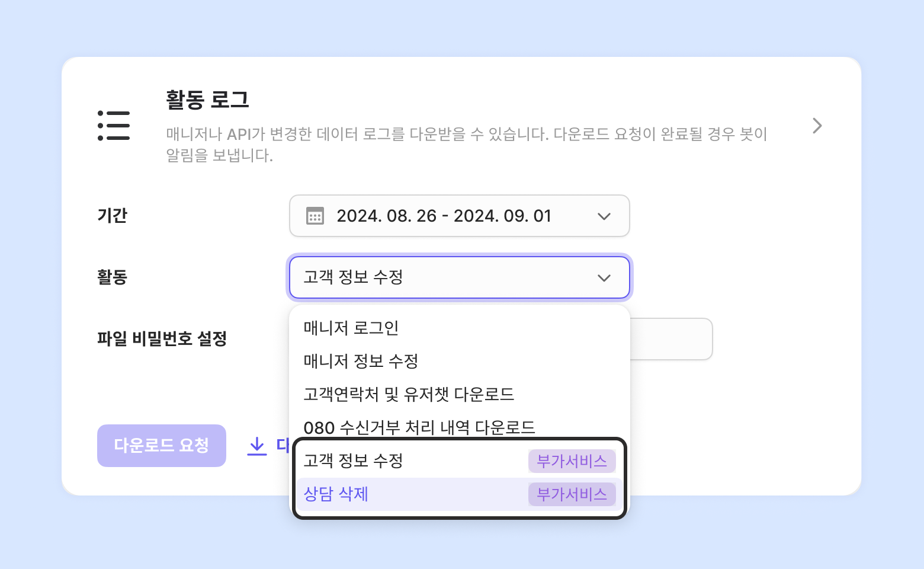Screen dimensions: 924x569
Task: Choose the 매니저 정보 수정 option
Action: [x=361, y=361]
